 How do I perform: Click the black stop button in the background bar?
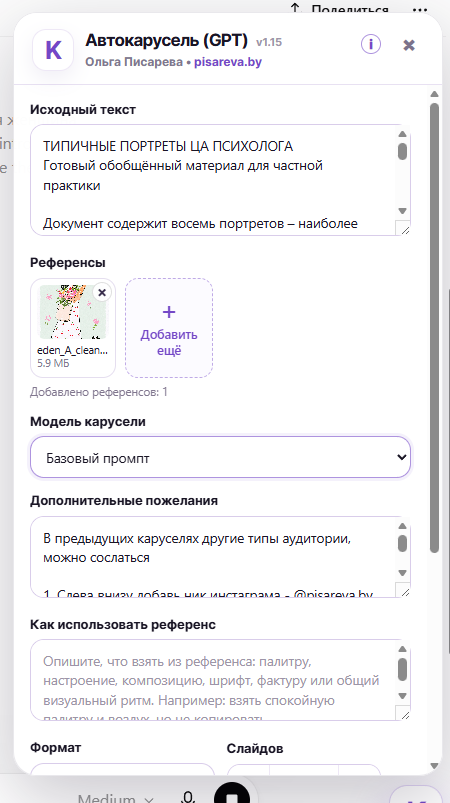click(232, 791)
